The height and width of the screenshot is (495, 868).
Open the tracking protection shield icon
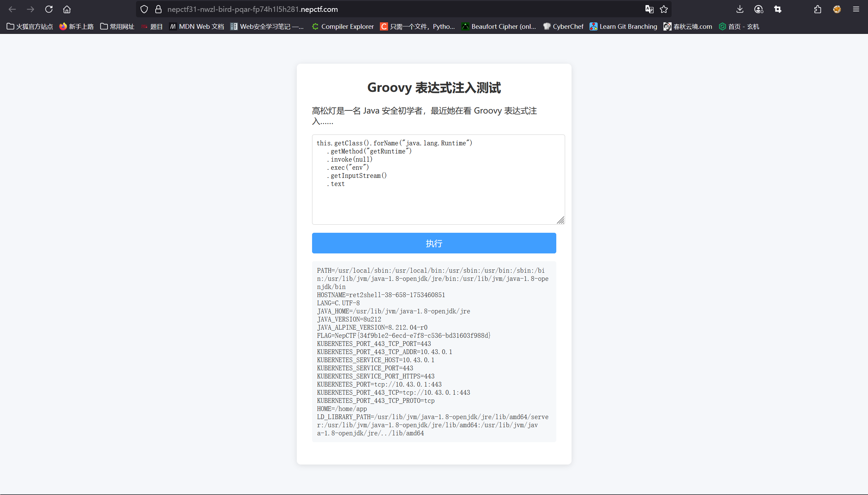(144, 9)
